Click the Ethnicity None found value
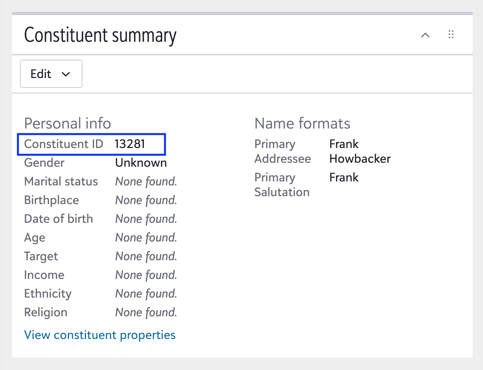 (x=146, y=293)
